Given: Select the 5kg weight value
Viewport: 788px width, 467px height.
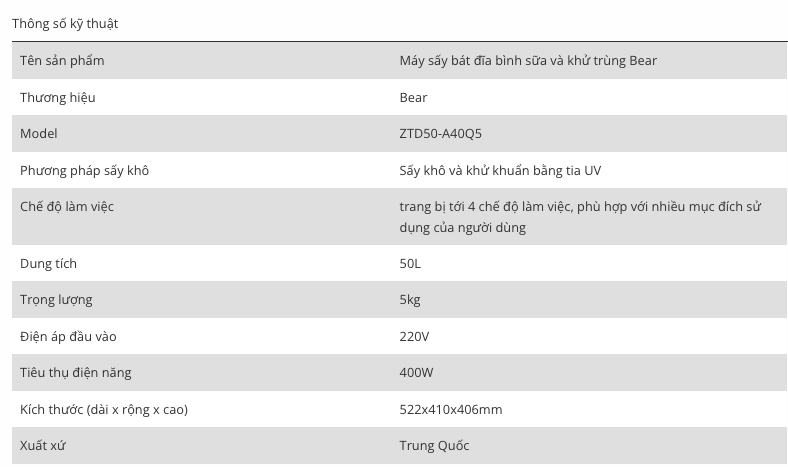Looking at the screenshot, I should (410, 299).
